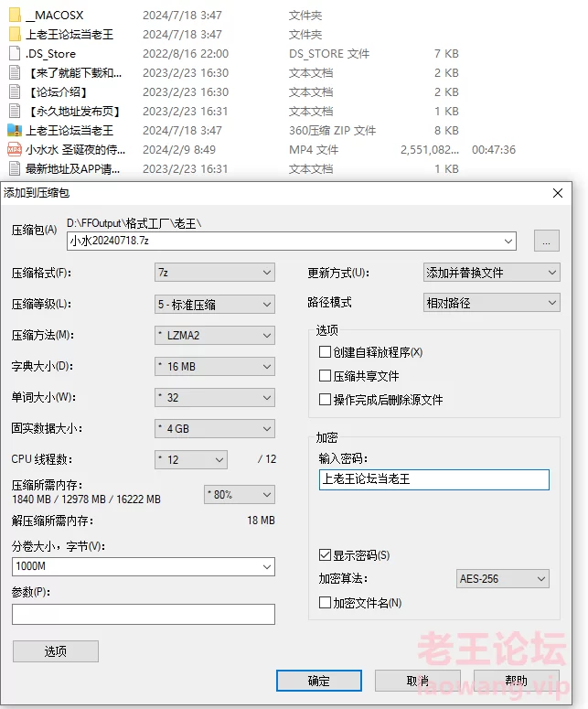Open the 单词大小 32 dropdown
This screenshot has width=588, height=709.
tap(215, 397)
